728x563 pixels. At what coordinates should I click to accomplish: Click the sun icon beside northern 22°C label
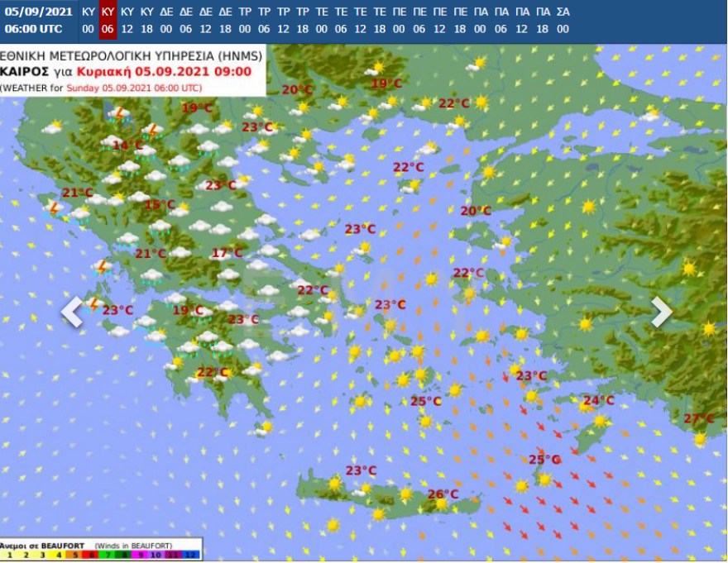[481, 103]
